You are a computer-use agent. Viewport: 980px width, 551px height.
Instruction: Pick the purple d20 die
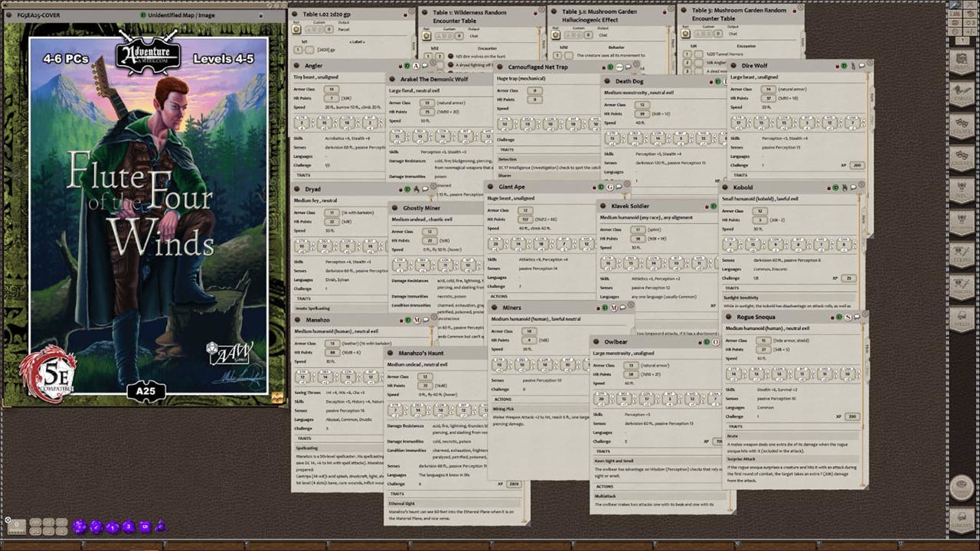[80, 527]
